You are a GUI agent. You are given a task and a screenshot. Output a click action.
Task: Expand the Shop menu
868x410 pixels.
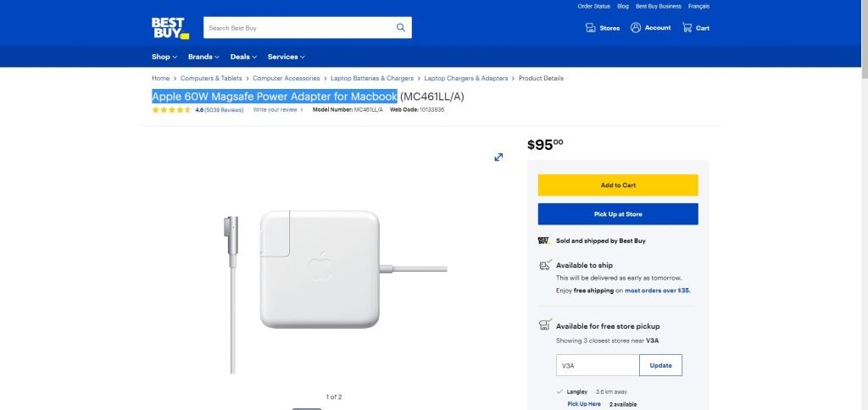click(x=164, y=57)
